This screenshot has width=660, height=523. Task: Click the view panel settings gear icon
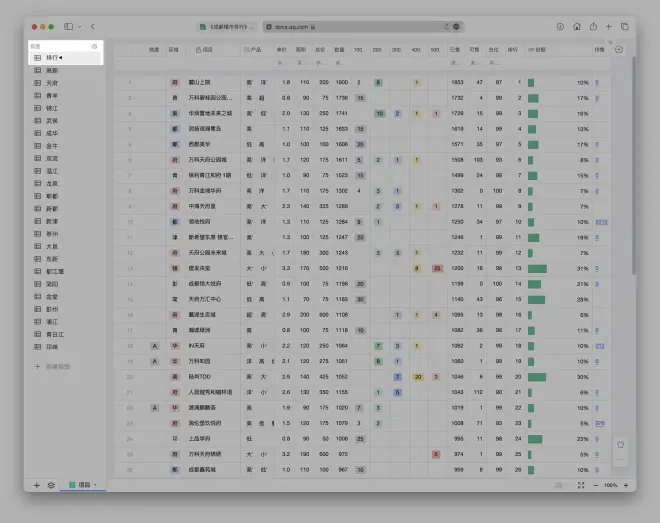(95, 46)
